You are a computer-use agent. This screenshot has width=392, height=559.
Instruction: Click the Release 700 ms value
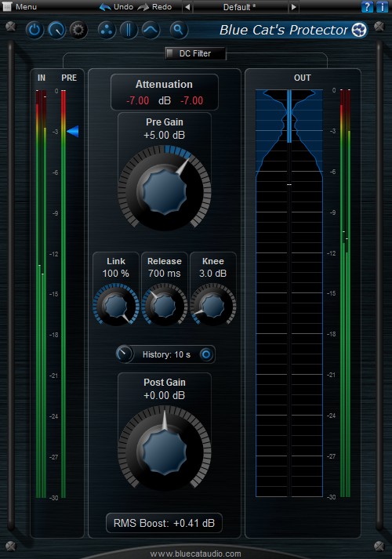coord(165,274)
